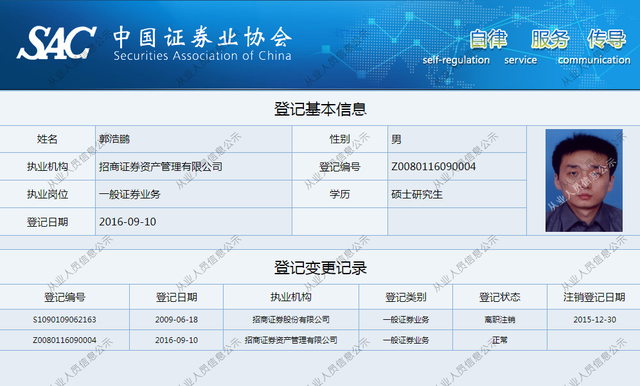
Task: Click the Securities Association of China subtitle
Action: coord(202,55)
